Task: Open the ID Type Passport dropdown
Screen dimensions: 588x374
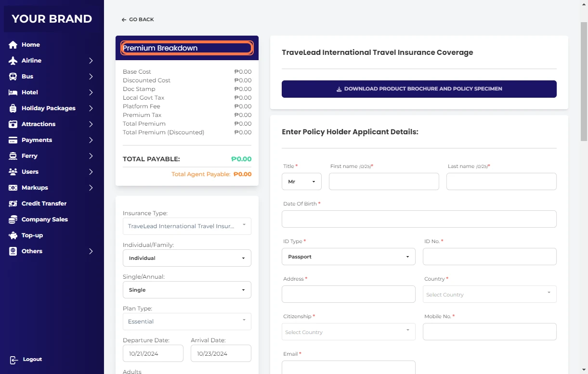Action: coord(348,257)
